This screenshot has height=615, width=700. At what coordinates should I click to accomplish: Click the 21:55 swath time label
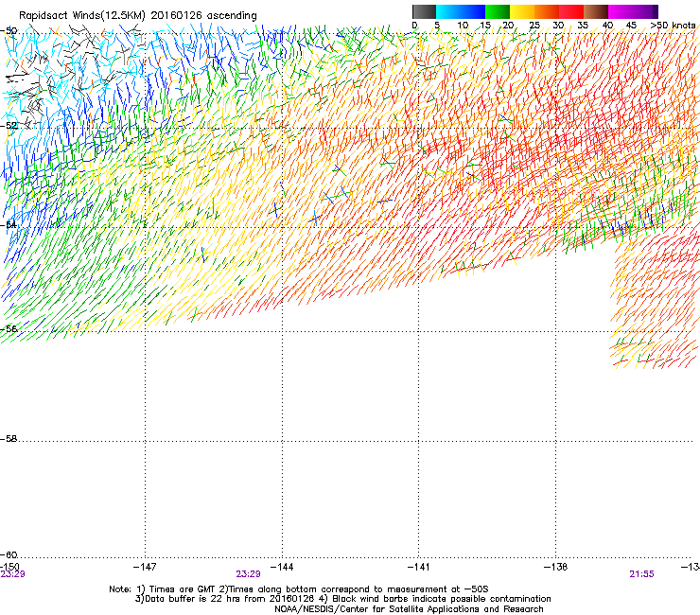(641, 574)
